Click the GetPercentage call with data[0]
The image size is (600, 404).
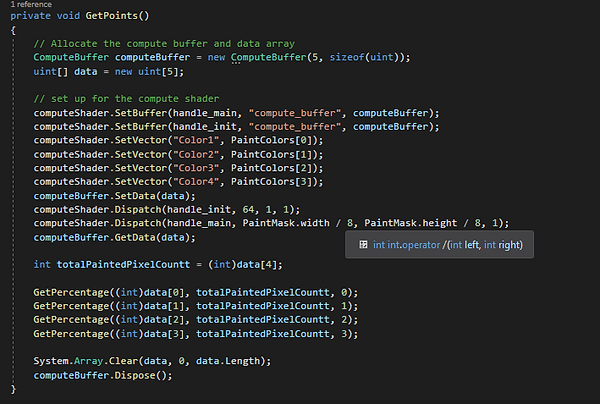196,293
